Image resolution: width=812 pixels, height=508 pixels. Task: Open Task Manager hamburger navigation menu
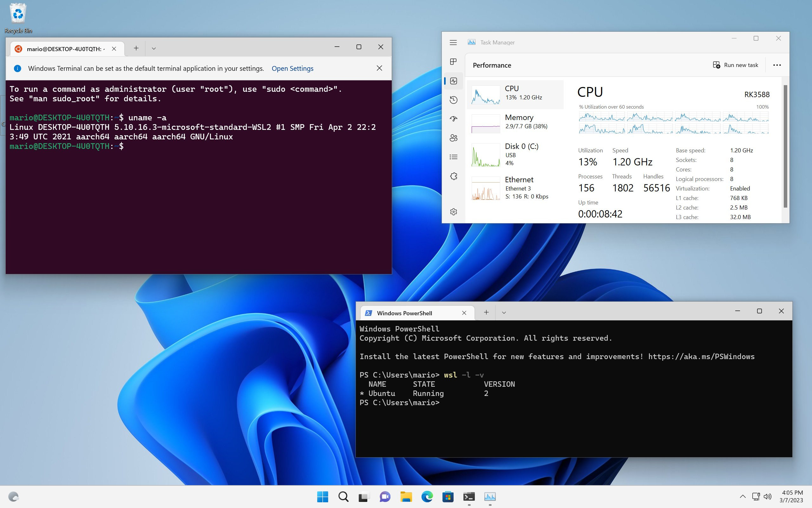453,42
